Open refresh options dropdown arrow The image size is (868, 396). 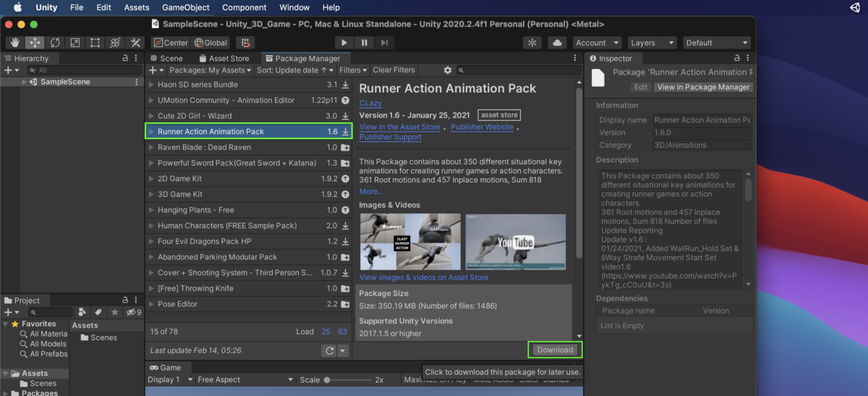344,350
